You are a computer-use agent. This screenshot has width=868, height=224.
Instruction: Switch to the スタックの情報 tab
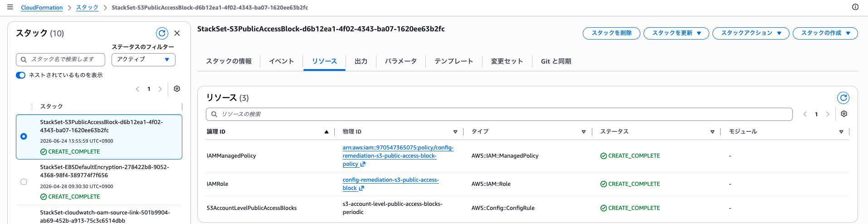[x=229, y=61]
